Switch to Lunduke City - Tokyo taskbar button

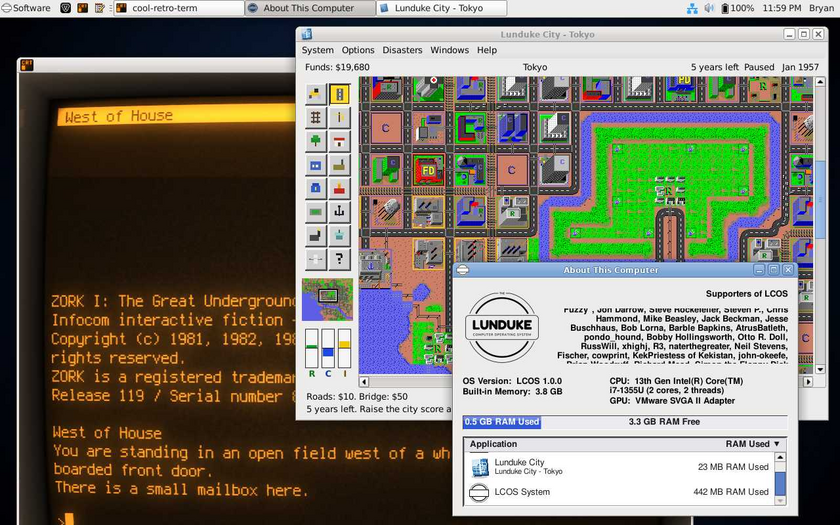(441, 8)
